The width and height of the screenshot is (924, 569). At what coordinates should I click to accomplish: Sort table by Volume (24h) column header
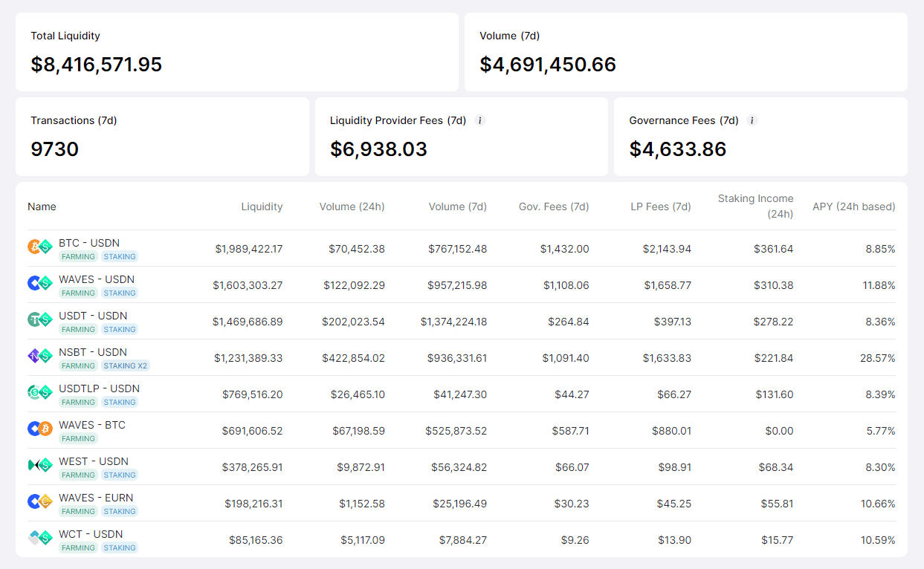click(352, 207)
